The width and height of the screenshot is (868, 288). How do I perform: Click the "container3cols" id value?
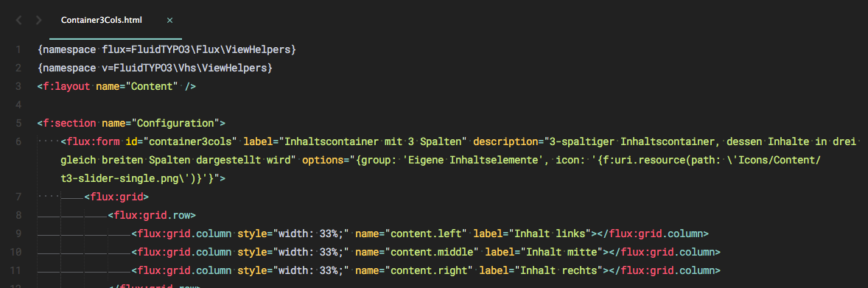point(190,141)
